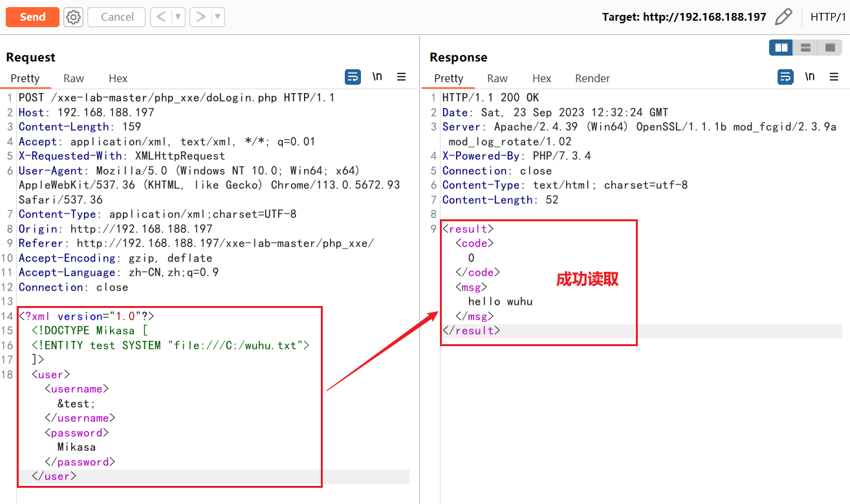Click the X-Requested-With: XMLHttpRequest header
850x504 pixels.
click(x=122, y=156)
